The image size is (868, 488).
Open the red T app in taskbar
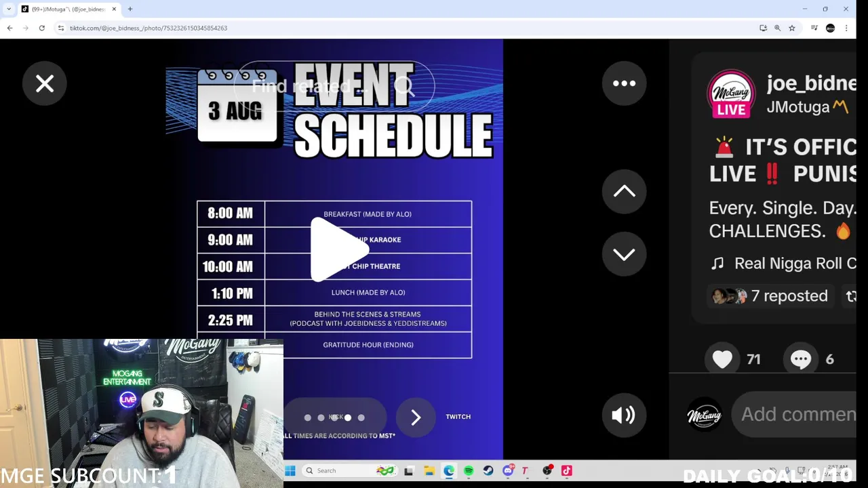click(525, 470)
